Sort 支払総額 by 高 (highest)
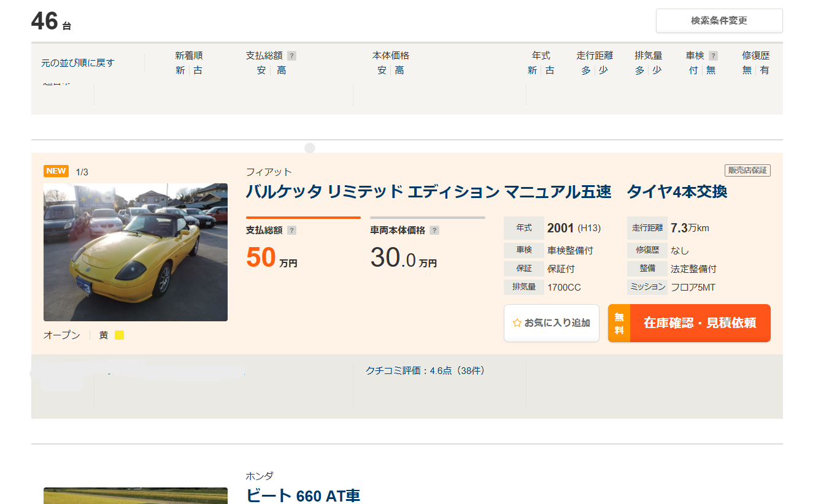This screenshot has height=504, width=829. click(281, 70)
